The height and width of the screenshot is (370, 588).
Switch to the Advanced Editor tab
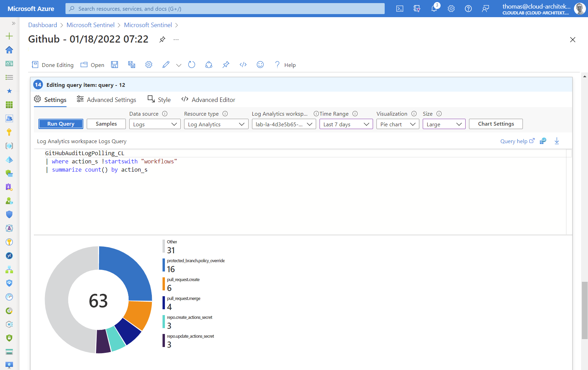208,100
